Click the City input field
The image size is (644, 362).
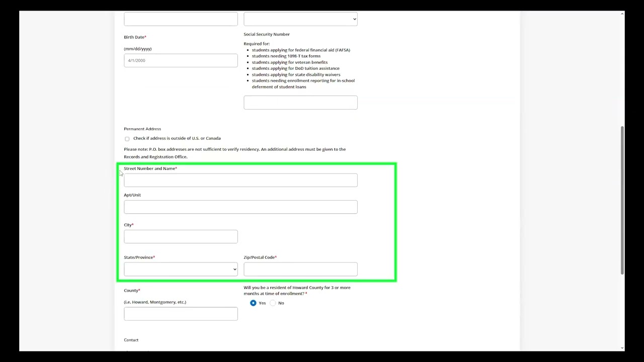coord(181,236)
